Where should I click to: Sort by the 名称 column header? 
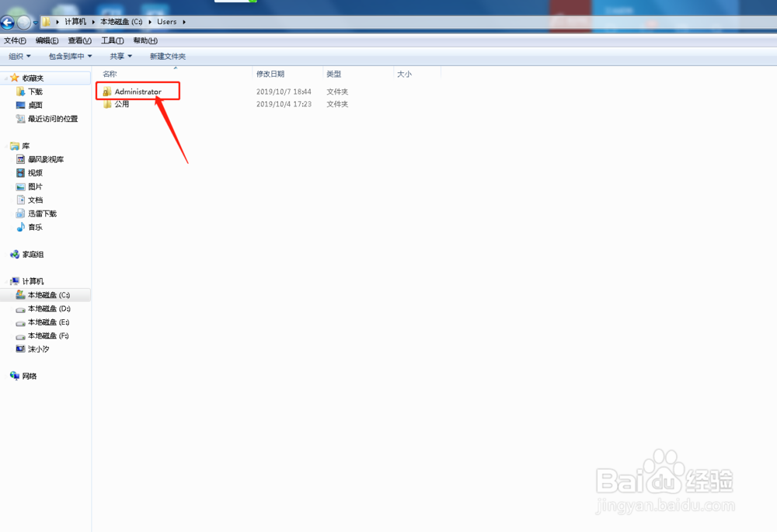click(x=110, y=74)
